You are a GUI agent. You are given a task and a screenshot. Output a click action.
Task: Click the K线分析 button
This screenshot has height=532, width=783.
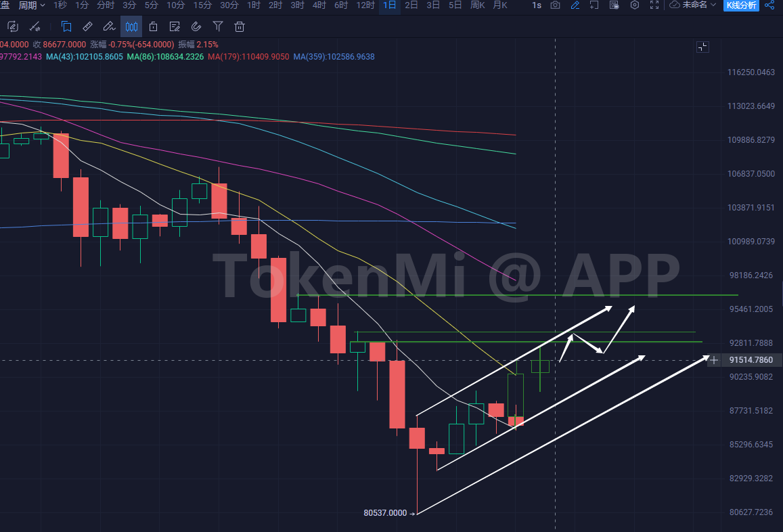coord(741,5)
